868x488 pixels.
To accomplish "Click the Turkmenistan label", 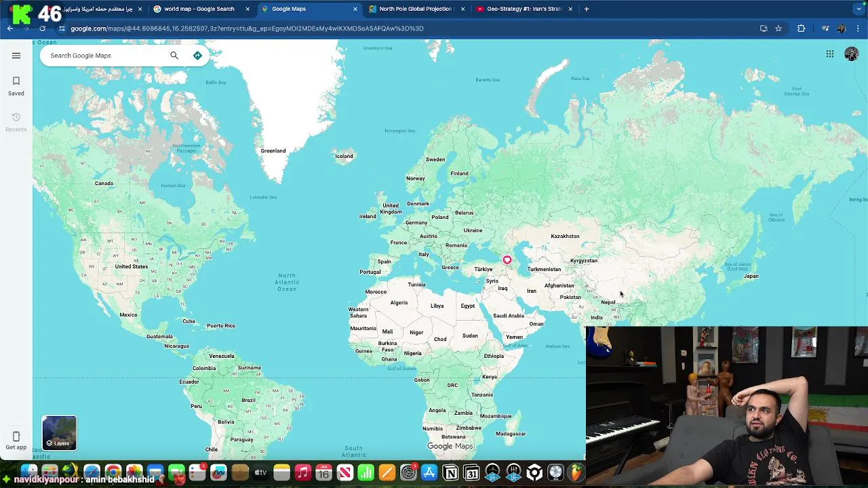I will click(x=544, y=269).
